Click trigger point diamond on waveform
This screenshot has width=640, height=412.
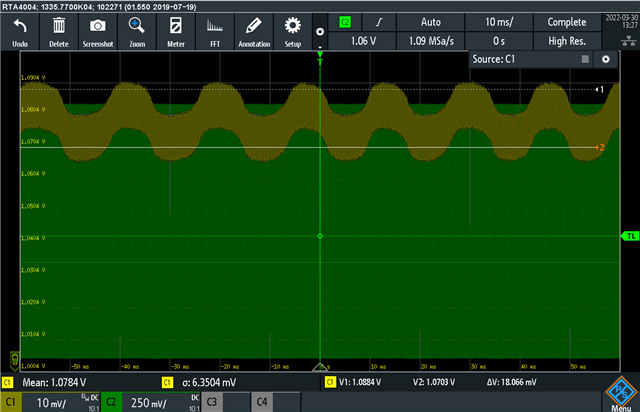click(320, 236)
